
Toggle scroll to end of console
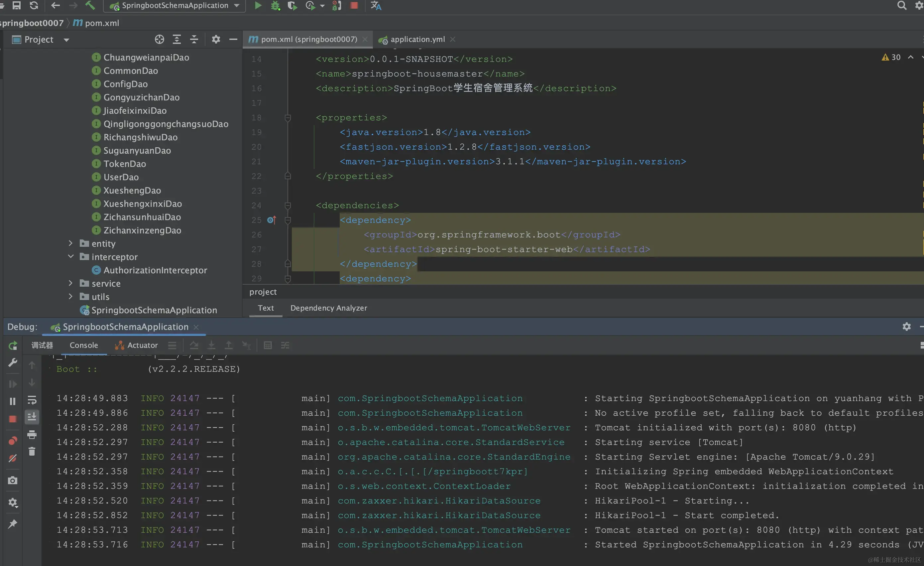pyautogui.click(x=32, y=417)
